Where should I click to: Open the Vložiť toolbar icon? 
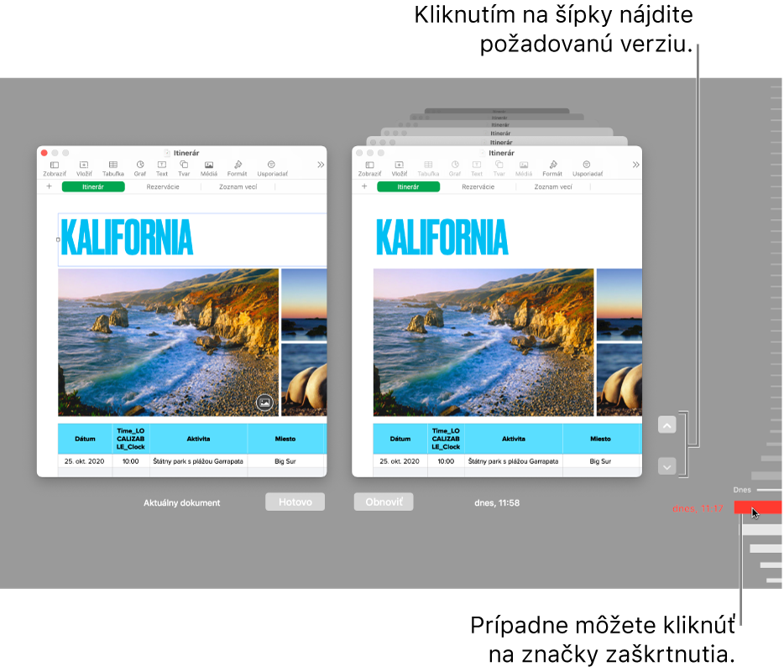coord(83,165)
